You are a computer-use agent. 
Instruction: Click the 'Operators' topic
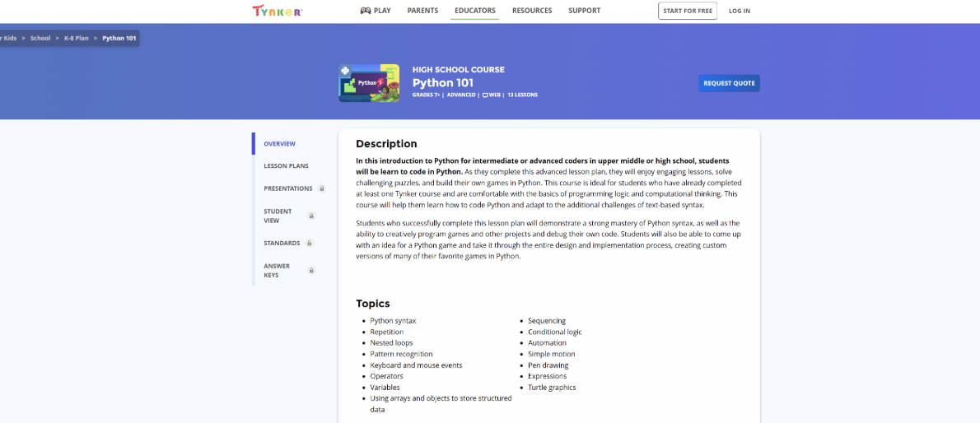[386, 376]
